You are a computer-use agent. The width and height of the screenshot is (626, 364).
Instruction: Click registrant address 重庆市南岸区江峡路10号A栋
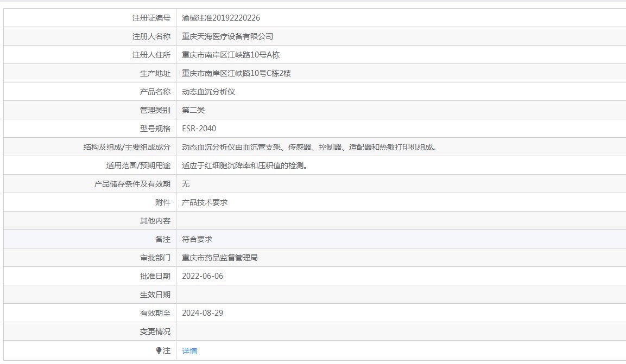click(x=231, y=55)
